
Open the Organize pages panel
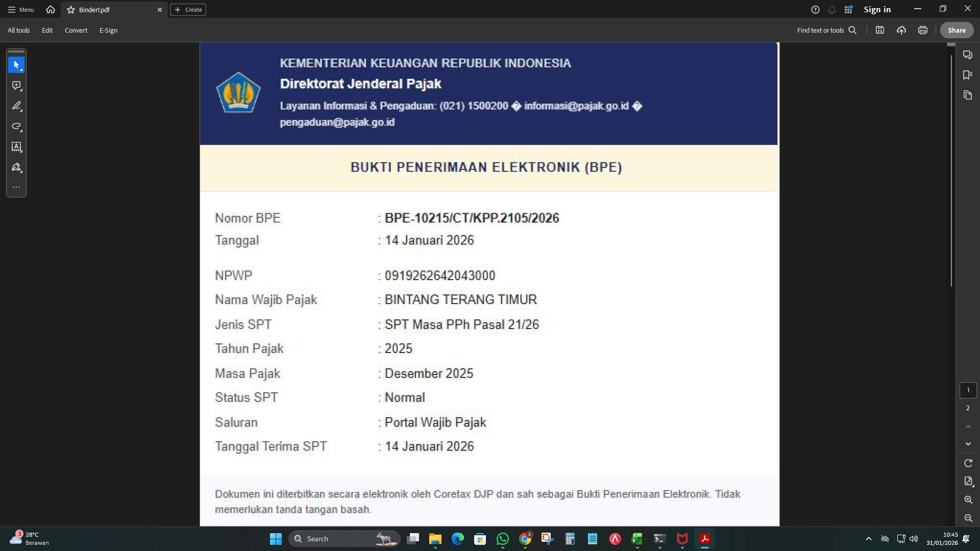(968, 95)
